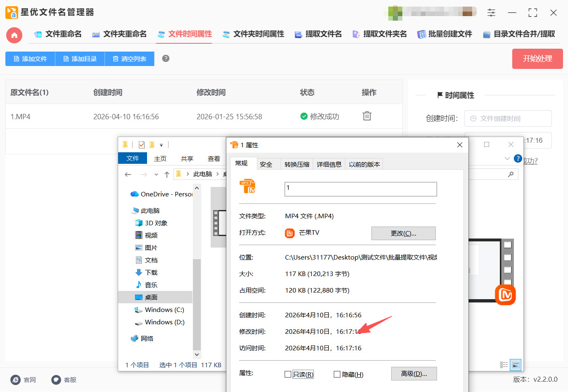568x392 pixels.
Task: Click scroll down arrow in Explorer tree
Action: [x=197, y=354]
